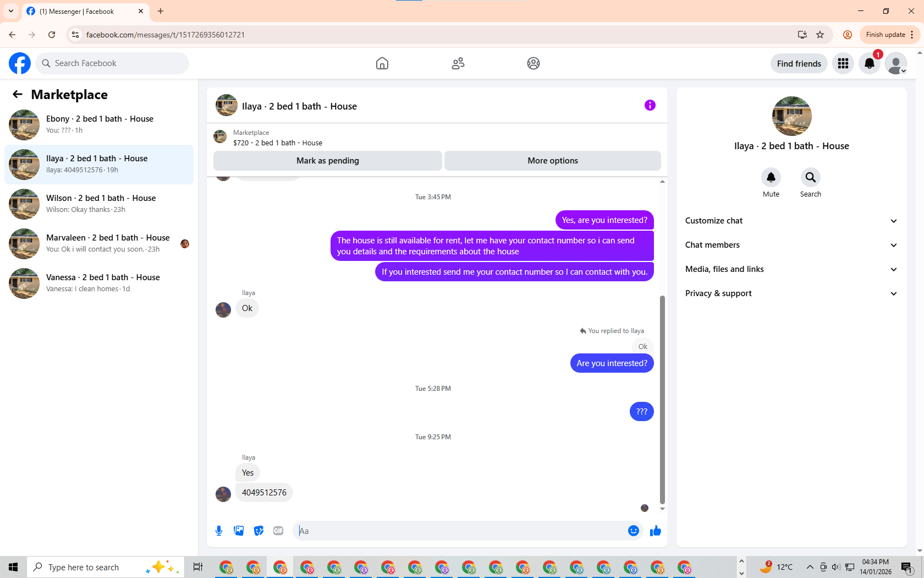
Task: Bookmark this page with star icon
Action: click(x=820, y=35)
